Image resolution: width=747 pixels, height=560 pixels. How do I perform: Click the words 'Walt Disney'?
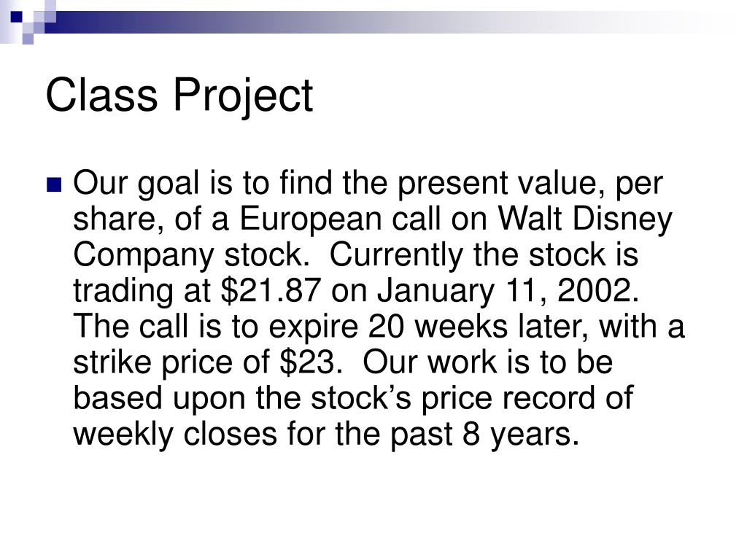pos(585,219)
